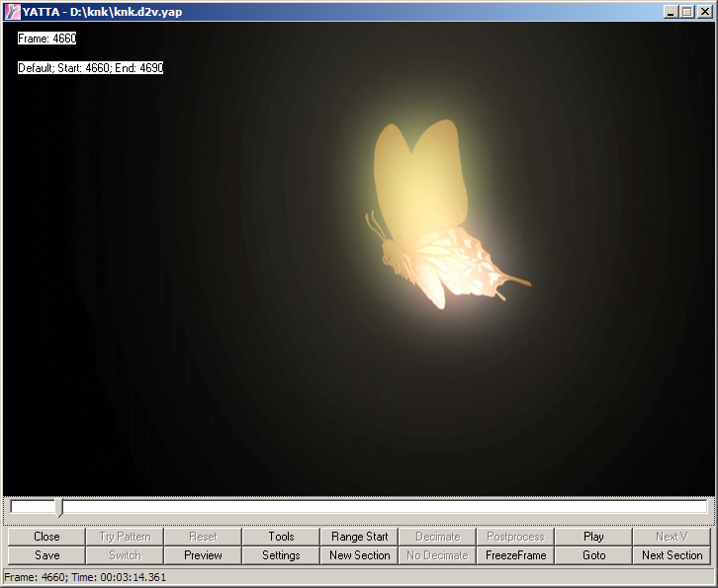Click the frame seek slider thumb
Image resolution: width=718 pixels, height=588 pixels.
coord(58,508)
